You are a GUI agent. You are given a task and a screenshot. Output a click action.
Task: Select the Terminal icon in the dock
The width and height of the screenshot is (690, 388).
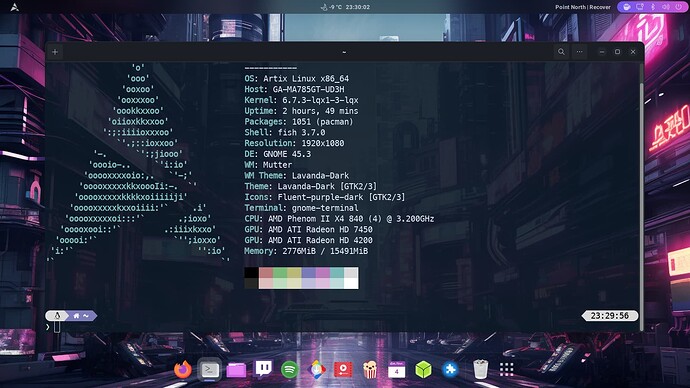(209, 370)
